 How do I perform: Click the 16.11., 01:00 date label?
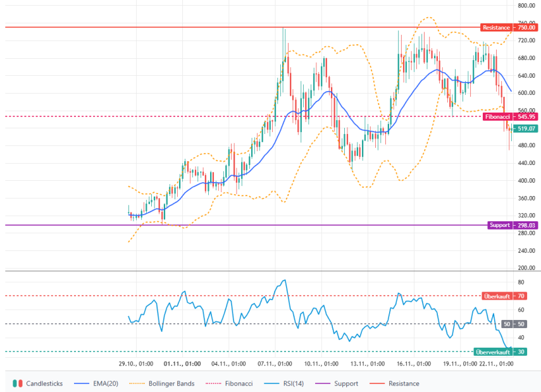click(414, 364)
